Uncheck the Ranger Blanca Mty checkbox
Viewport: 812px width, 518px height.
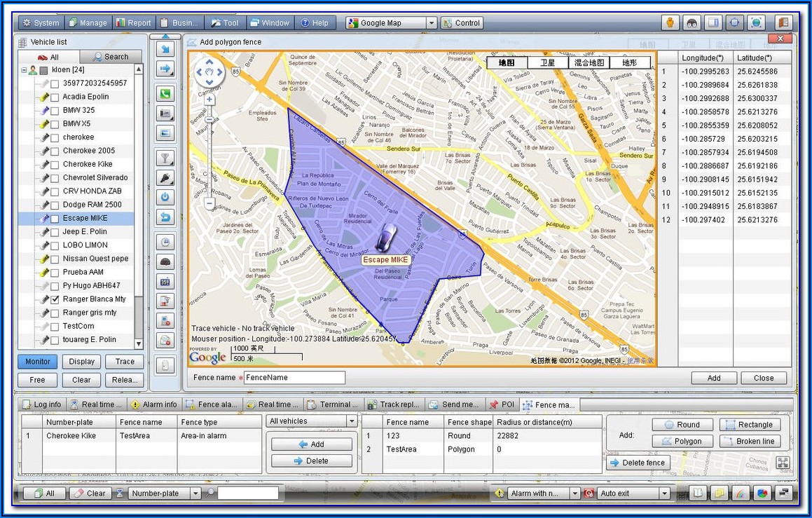point(55,299)
